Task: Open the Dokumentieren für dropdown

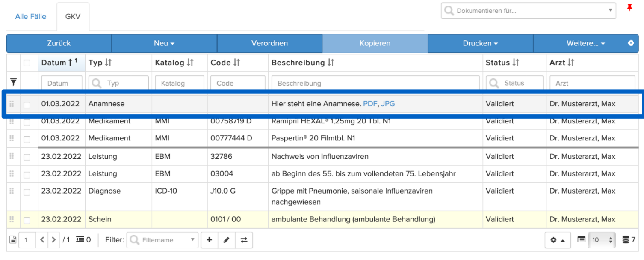Action: click(x=529, y=11)
